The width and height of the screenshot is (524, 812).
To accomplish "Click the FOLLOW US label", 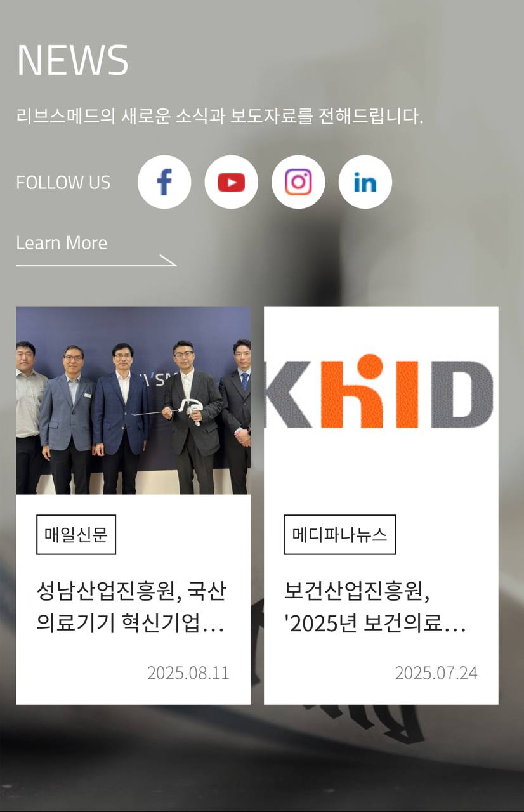I will coord(63,183).
